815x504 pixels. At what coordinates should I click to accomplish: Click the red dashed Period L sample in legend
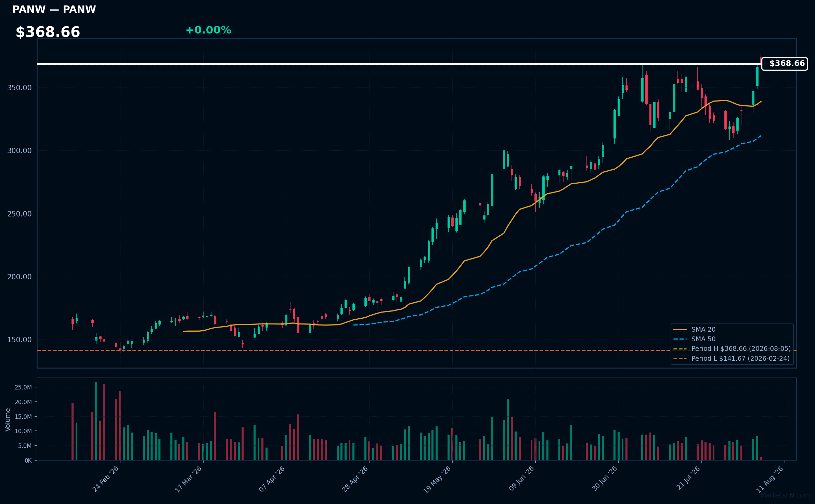680,359
